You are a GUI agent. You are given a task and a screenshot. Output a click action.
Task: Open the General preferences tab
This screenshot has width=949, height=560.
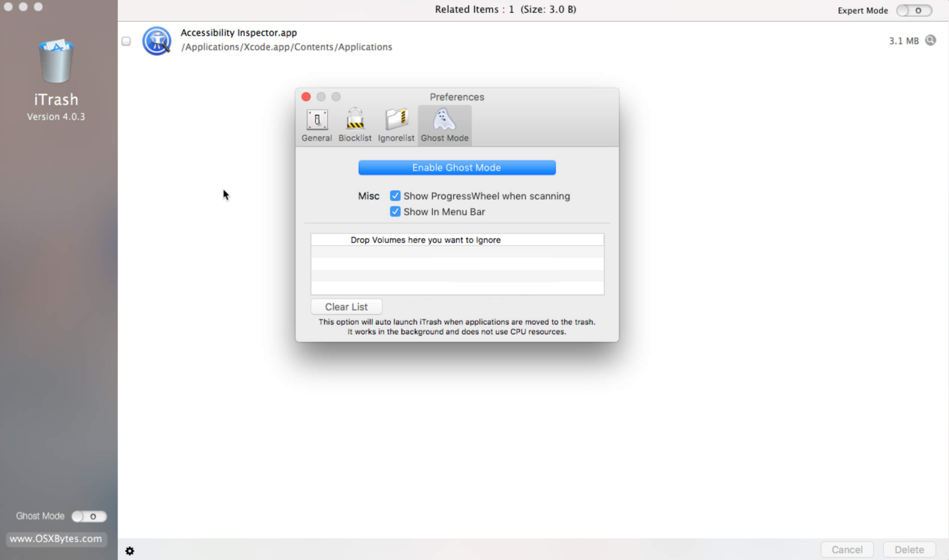pyautogui.click(x=317, y=126)
